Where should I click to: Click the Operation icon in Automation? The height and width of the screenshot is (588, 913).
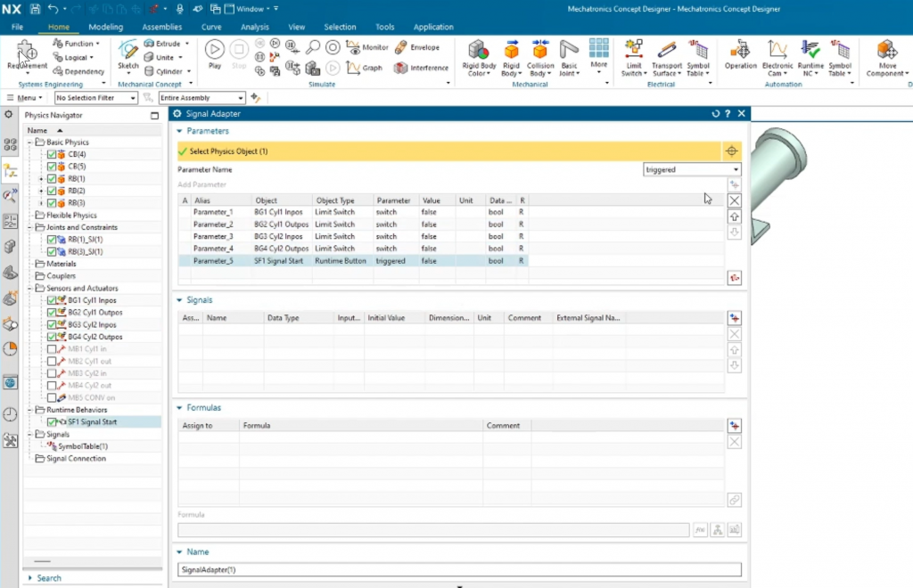[x=740, y=51]
